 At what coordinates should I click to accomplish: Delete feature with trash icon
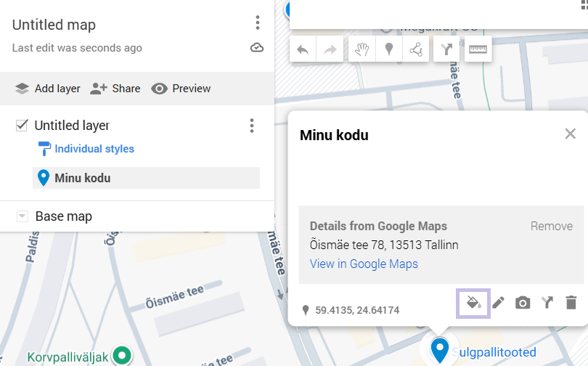coord(571,303)
